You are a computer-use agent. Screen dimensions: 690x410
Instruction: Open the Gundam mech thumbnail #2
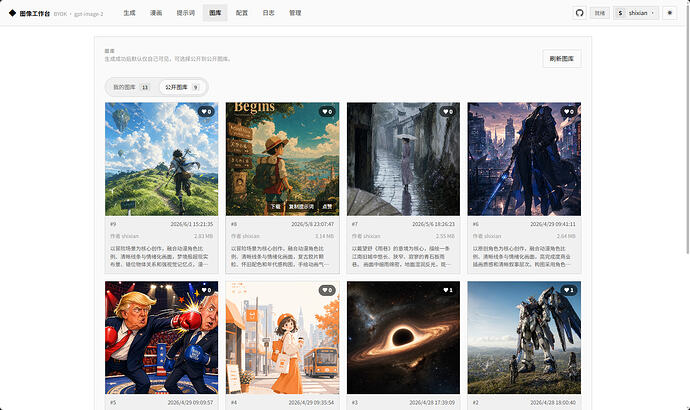pos(524,337)
